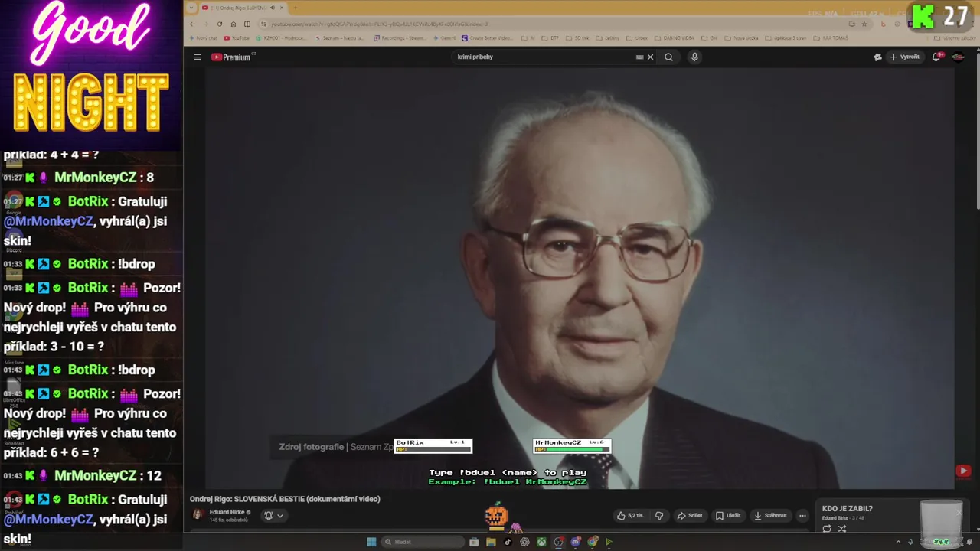This screenshot has width=980, height=551.
Task: Click the magnifier search button
Action: coord(668,57)
